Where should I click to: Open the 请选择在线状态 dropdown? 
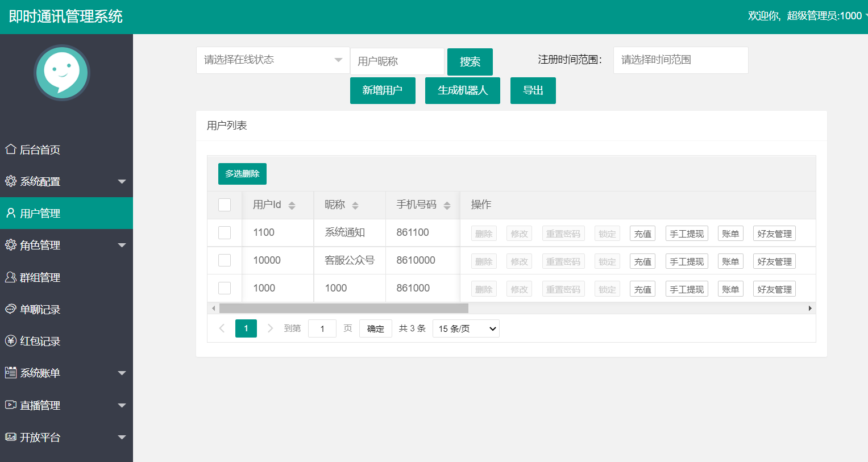click(x=273, y=60)
